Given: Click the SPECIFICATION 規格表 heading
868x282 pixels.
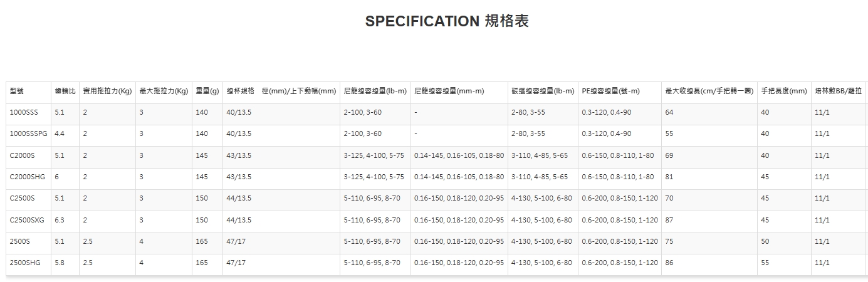Looking at the screenshot, I should [x=446, y=21].
